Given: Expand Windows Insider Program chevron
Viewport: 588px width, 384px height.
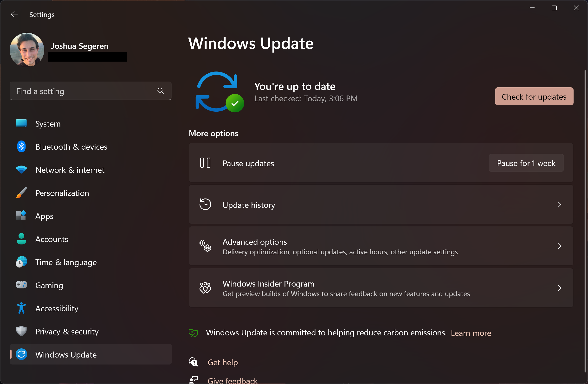Looking at the screenshot, I should click(559, 288).
